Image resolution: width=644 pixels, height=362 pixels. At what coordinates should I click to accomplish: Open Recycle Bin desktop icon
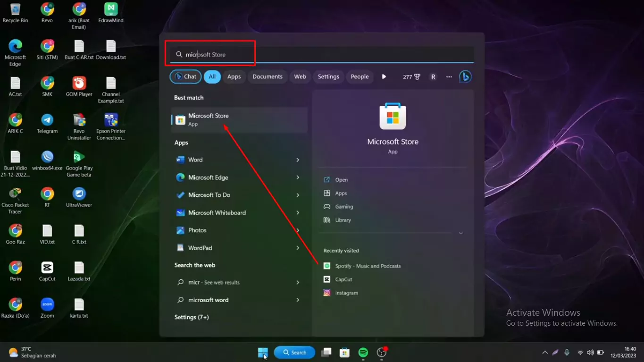[x=15, y=13]
